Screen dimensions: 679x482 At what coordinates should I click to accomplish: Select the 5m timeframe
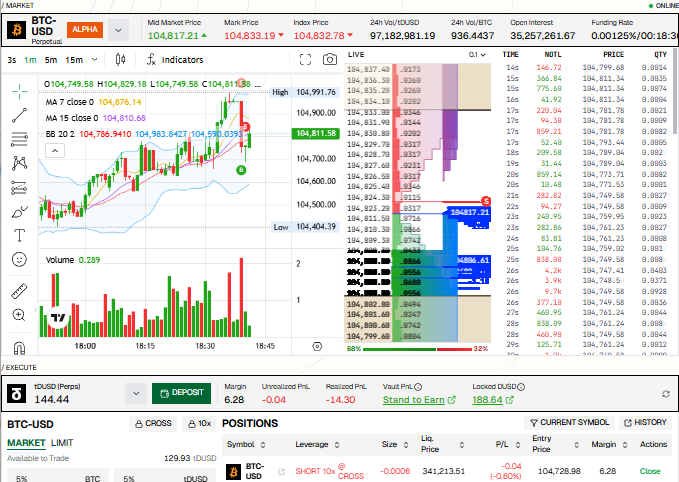(51, 60)
